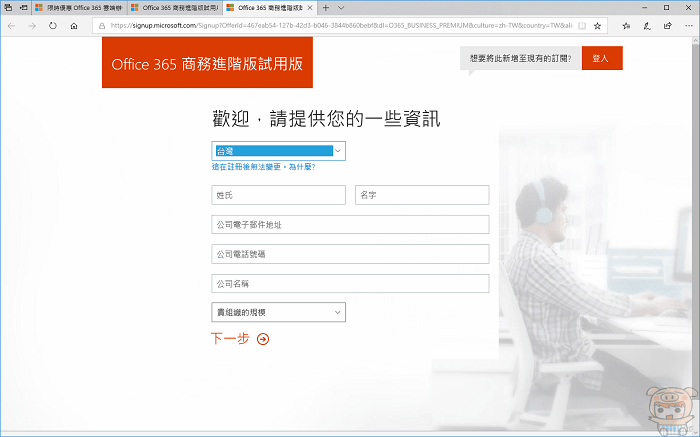The image size is (700, 437).
Task: Go back to the previous page
Action: coord(11,26)
